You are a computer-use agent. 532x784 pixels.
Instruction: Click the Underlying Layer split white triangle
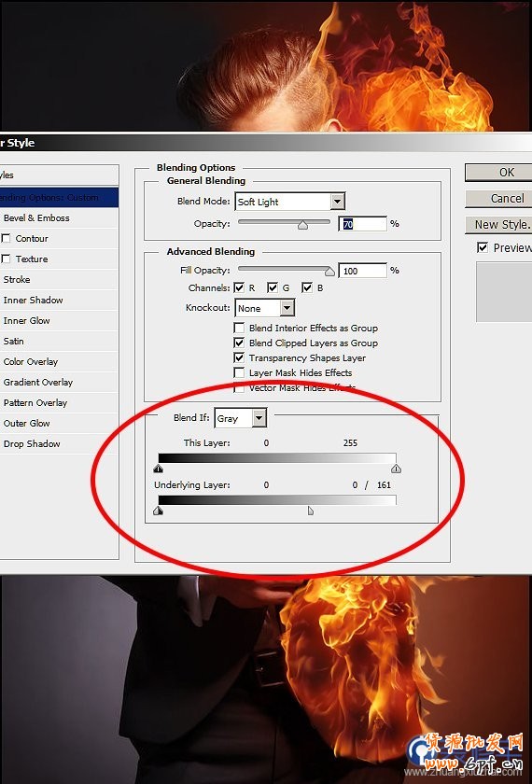point(311,511)
